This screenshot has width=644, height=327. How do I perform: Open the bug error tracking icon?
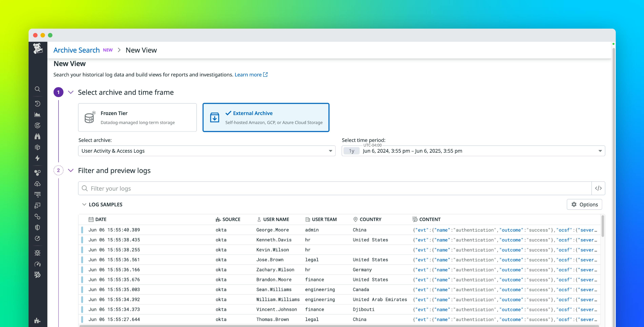point(37,253)
